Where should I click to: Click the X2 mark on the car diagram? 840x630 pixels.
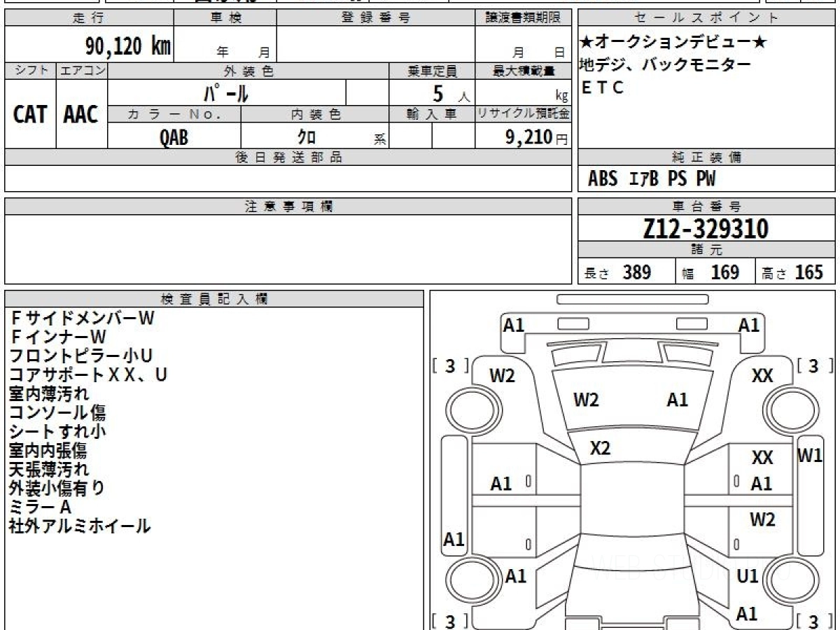pyautogui.click(x=600, y=449)
